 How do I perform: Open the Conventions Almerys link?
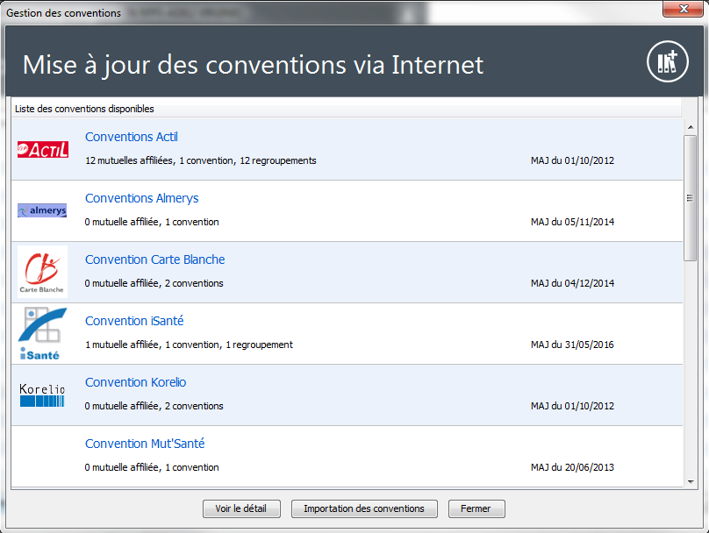coord(141,198)
